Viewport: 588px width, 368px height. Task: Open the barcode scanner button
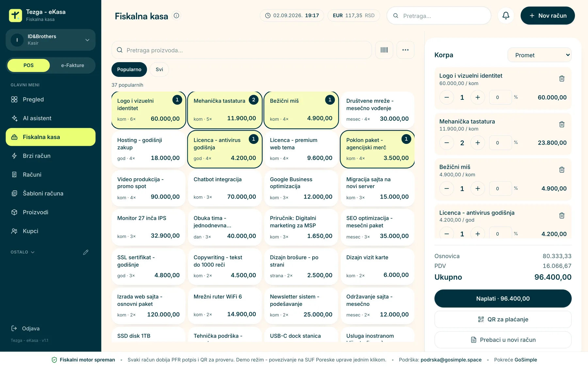[384, 50]
